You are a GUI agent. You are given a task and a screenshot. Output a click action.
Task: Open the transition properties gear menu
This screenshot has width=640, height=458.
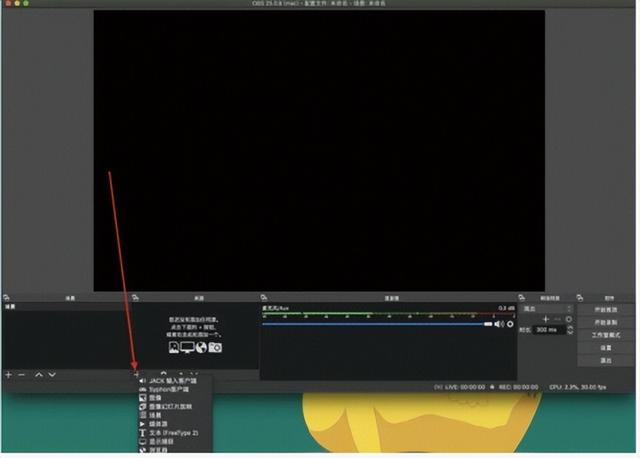click(569, 318)
